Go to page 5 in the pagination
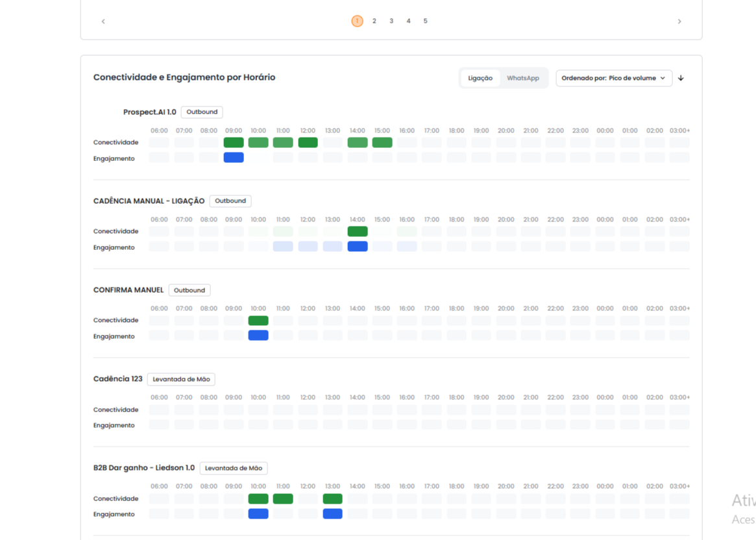Screen dimensions: 756x540 click(425, 21)
